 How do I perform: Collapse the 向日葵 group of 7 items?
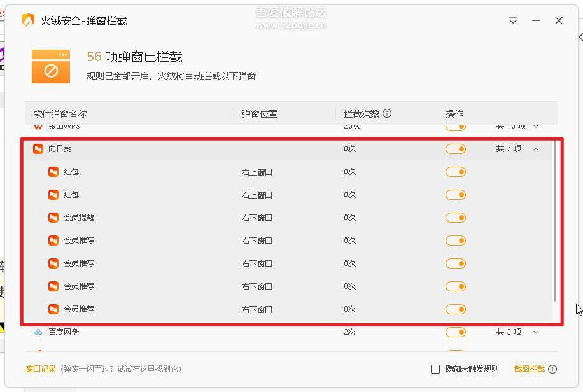(536, 149)
